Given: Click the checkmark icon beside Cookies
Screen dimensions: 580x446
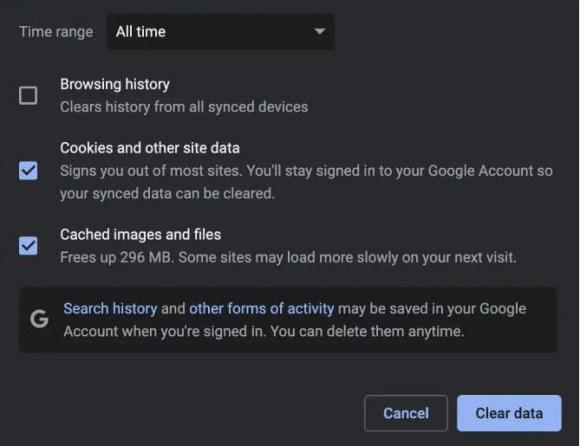Looking at the screenshot, I should (28, 170).
